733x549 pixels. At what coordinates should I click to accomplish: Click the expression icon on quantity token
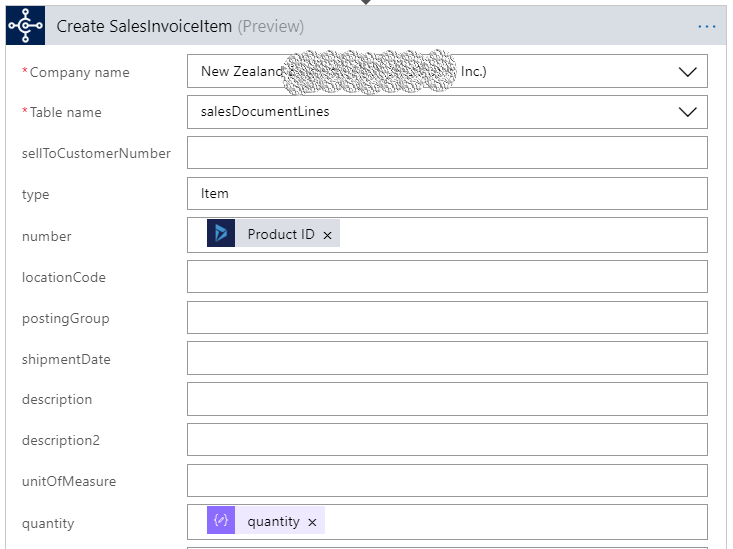[221, 520]
